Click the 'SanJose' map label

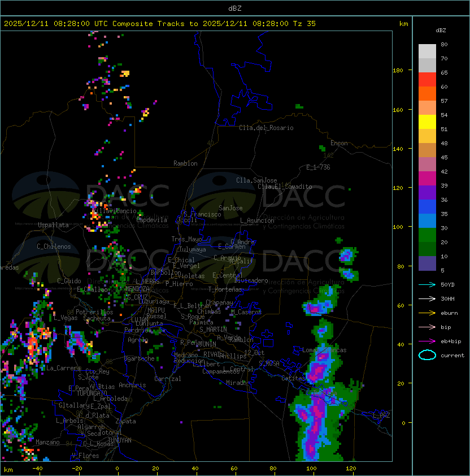230,208
